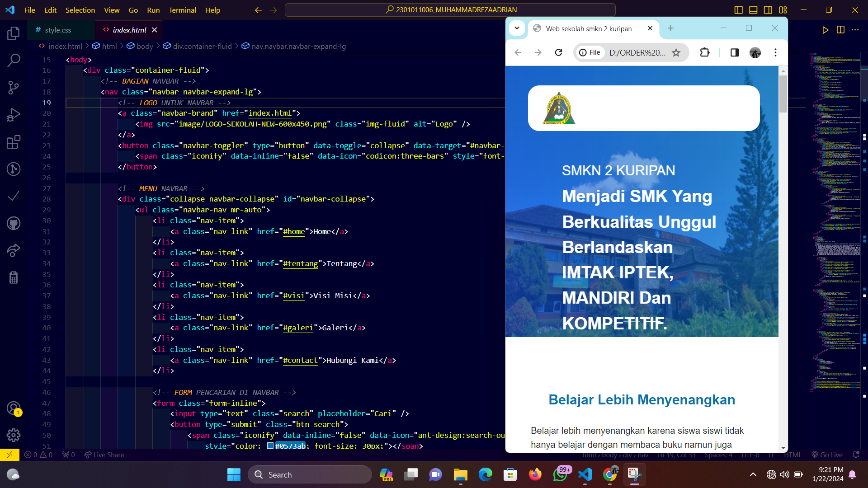Open the GitHub panel icon

(14, 223)
